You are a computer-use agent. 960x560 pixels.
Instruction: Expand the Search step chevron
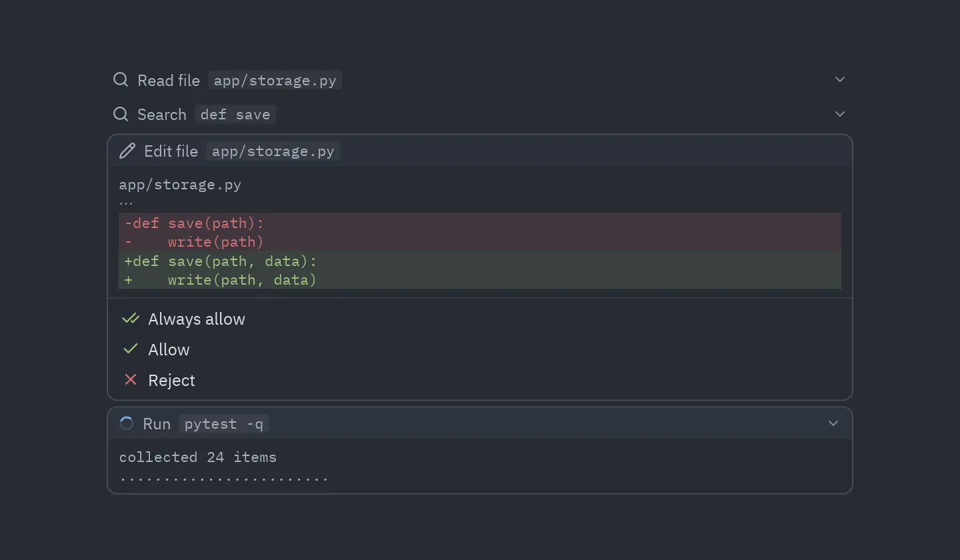pos(840,114)
